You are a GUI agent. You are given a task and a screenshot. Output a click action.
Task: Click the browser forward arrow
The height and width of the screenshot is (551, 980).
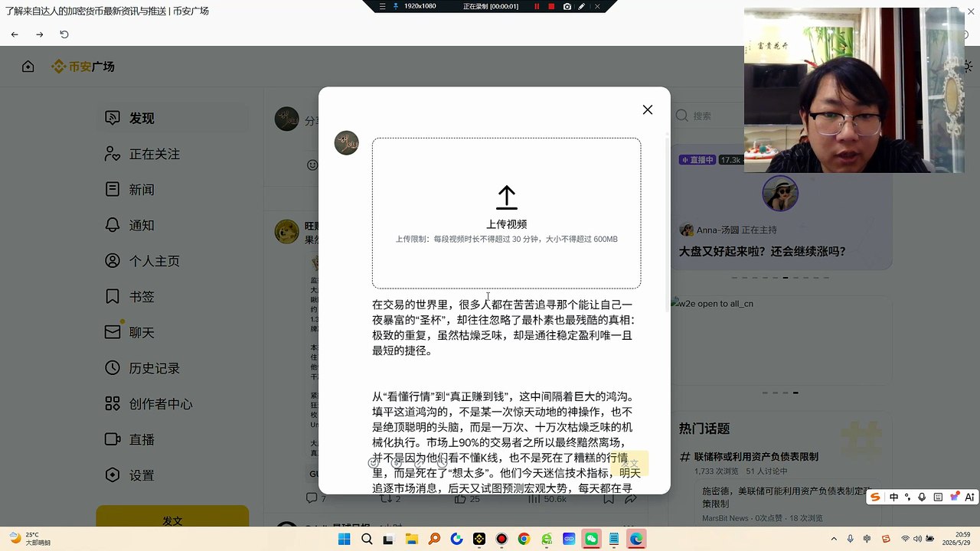40,34
